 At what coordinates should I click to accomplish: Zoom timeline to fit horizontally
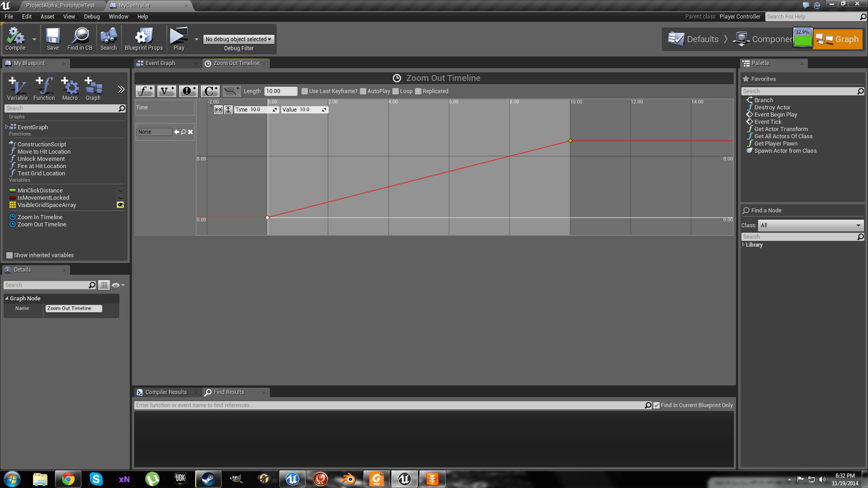point(218,110)
